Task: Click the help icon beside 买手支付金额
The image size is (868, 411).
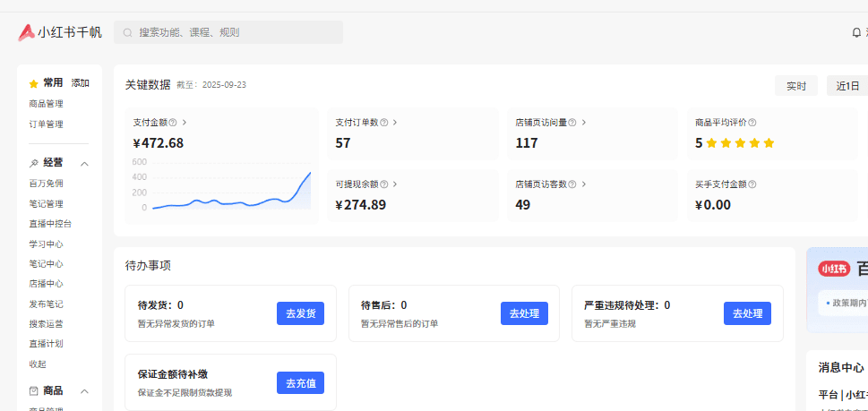Action: 752,184
